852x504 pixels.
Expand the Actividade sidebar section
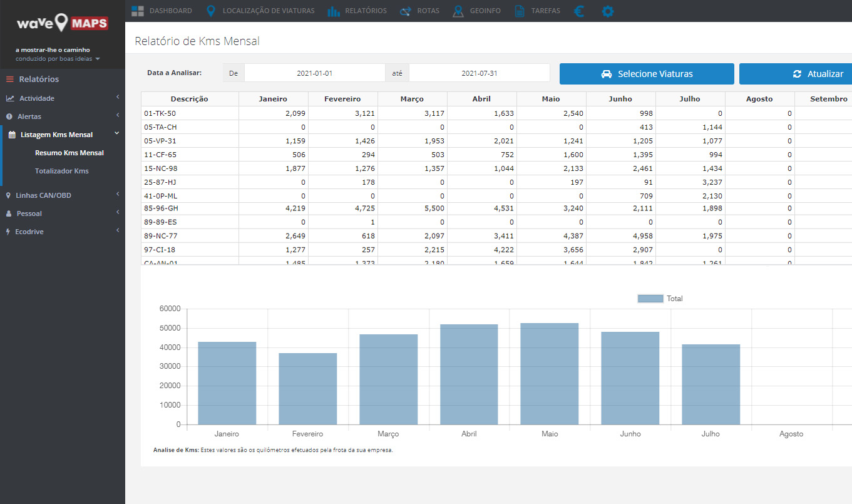pos(63,98)
